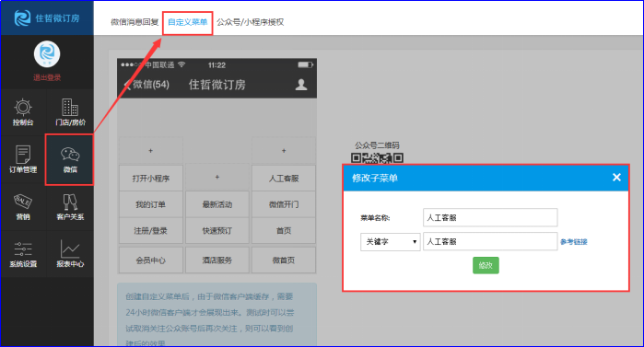Open the 关键字 type dropdown

click(391, 241)
